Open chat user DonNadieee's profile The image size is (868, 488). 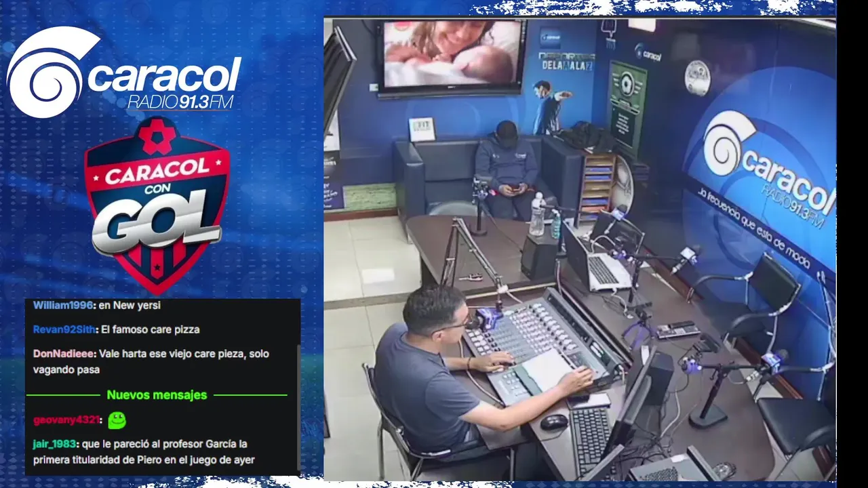point(64,354)
